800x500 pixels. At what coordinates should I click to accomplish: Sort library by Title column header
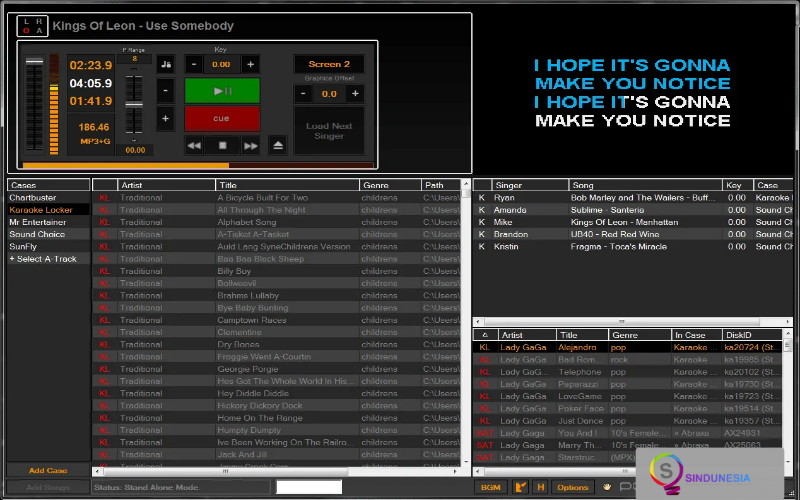[x=287, y=185]
